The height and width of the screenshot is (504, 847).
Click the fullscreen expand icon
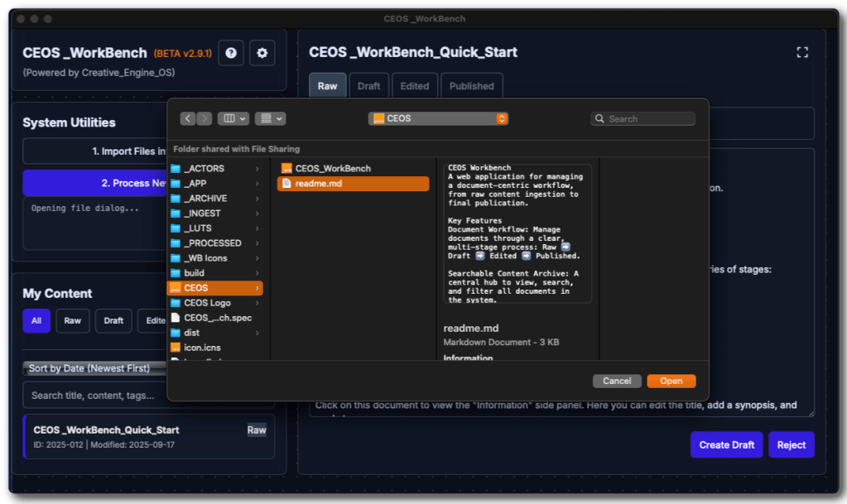(x=801, y=52)
